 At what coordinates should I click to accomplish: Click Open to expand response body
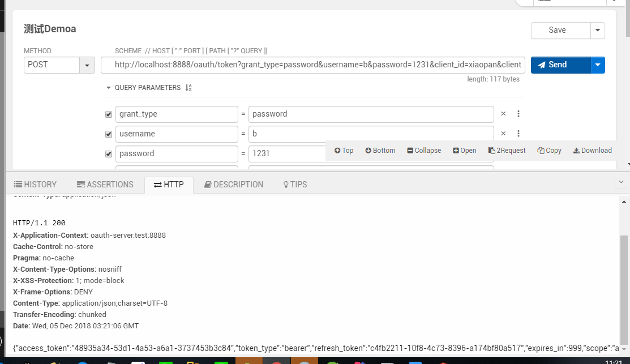pos(465,151)
